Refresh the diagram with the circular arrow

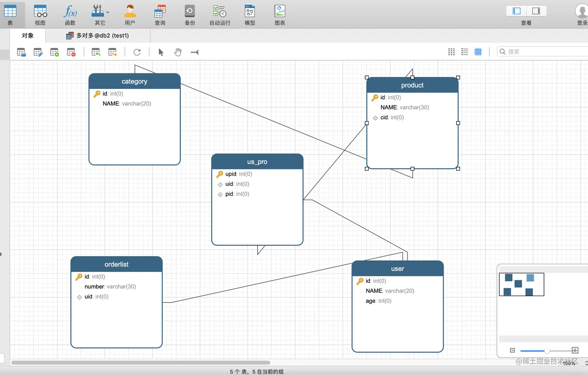tap(137, 52)
